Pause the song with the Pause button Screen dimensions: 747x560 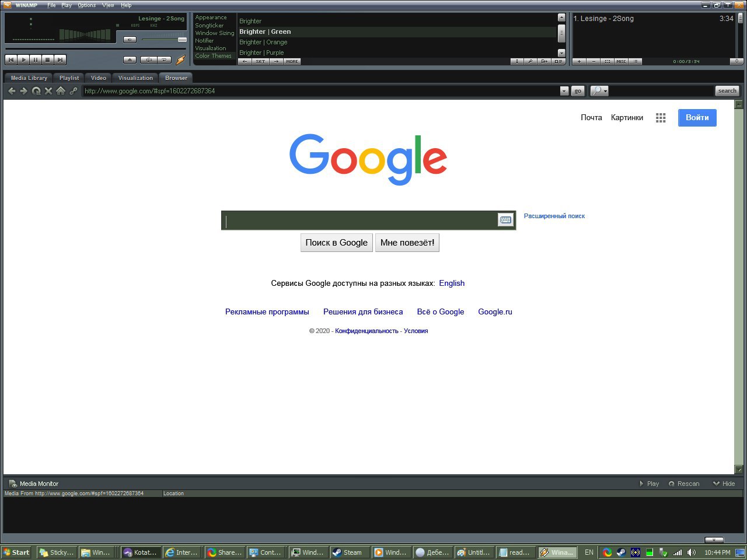coord(36,60)
